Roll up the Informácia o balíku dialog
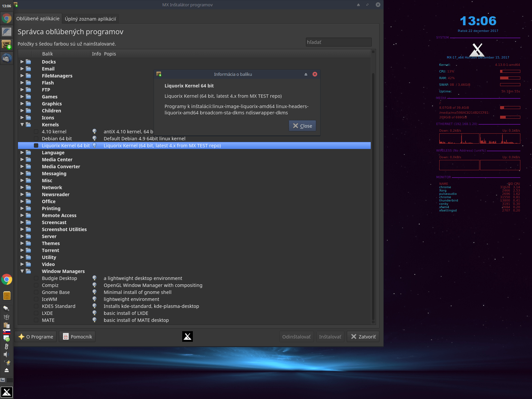 point(306,74)
